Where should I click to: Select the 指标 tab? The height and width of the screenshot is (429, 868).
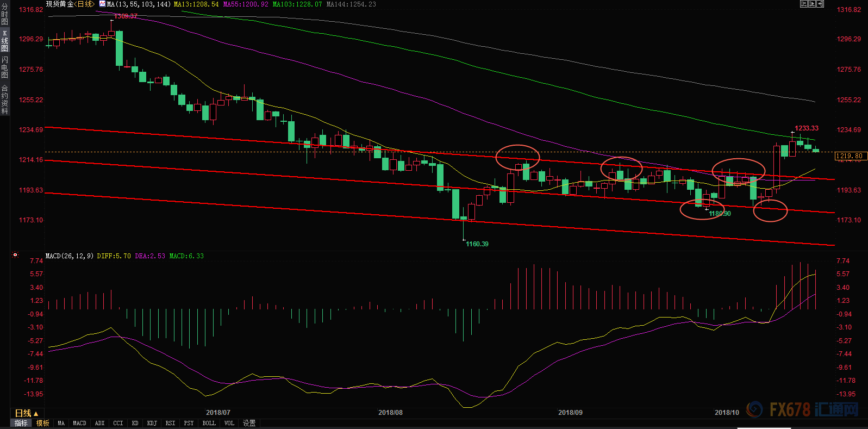(21, 423)
